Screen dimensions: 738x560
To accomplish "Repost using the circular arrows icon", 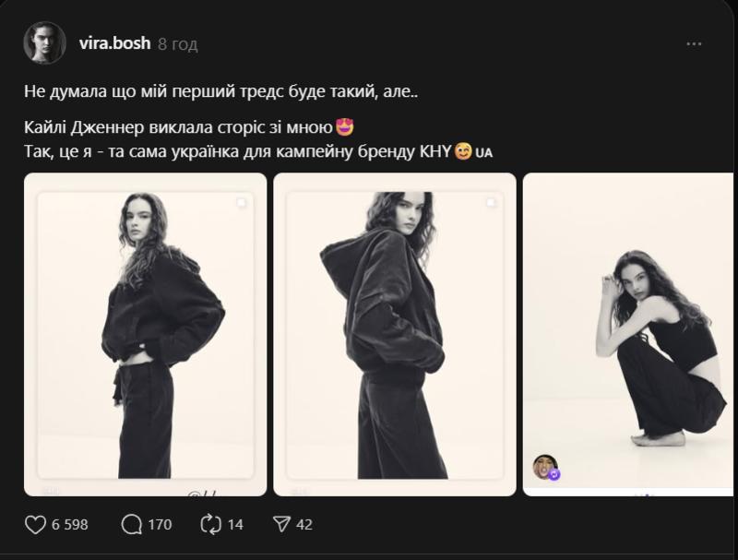I will [210, 524].
